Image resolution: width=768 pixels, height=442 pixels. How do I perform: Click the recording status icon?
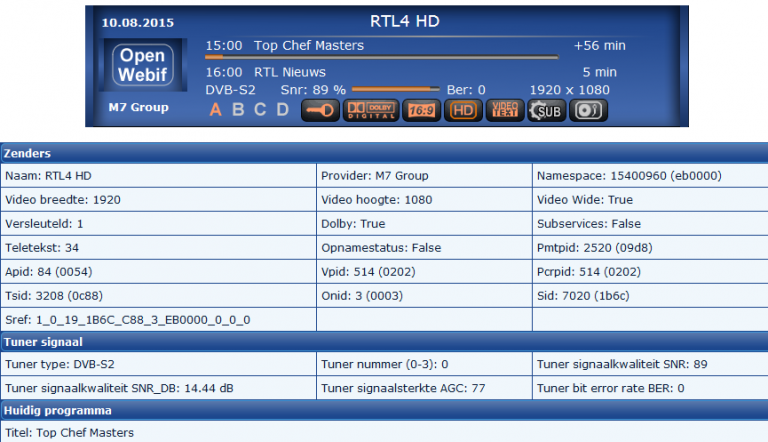[588, 110]
